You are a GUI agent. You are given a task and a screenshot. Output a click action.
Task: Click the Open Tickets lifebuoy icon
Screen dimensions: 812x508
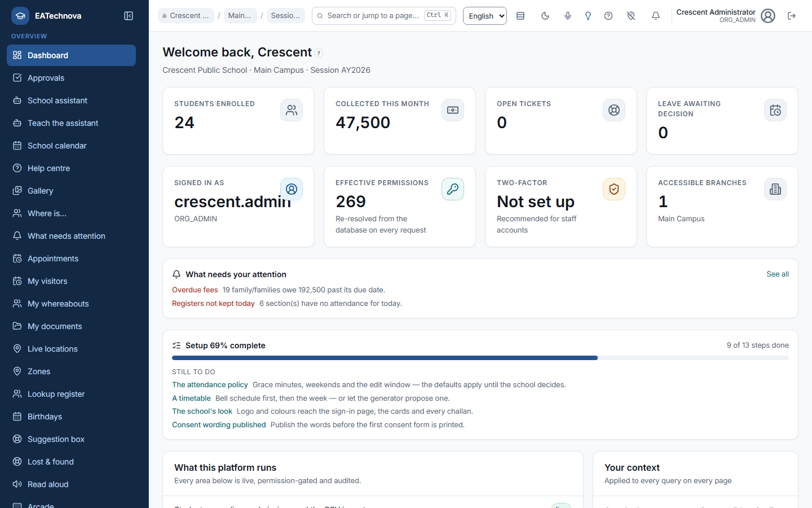click(614, 110)
